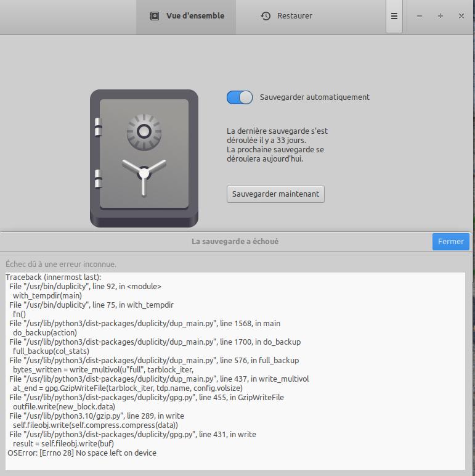The width and height of the screenshot is (475, 476).
Task: Click the 'line 1568, in main' traceback line
Action: pos(145,324)
